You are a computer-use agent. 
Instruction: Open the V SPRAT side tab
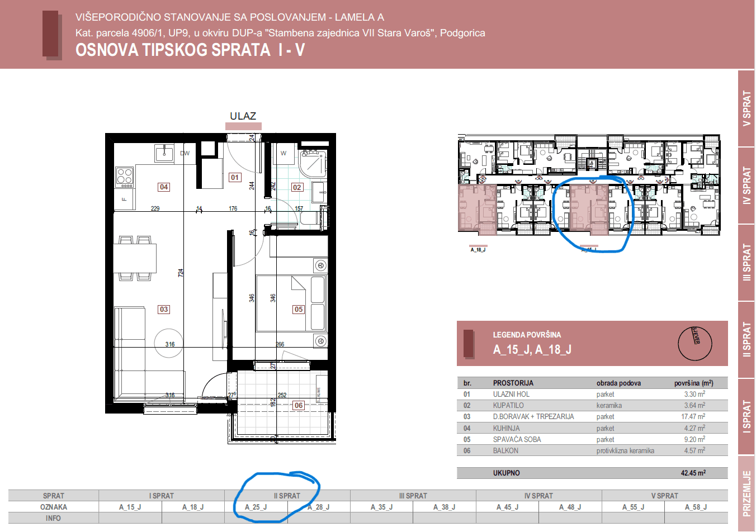tap(746, 108)
